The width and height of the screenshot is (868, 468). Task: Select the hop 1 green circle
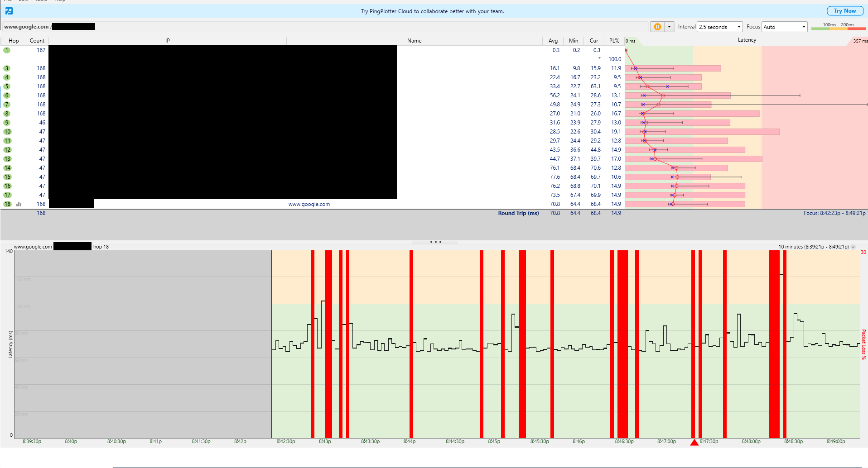coord(6,50)
